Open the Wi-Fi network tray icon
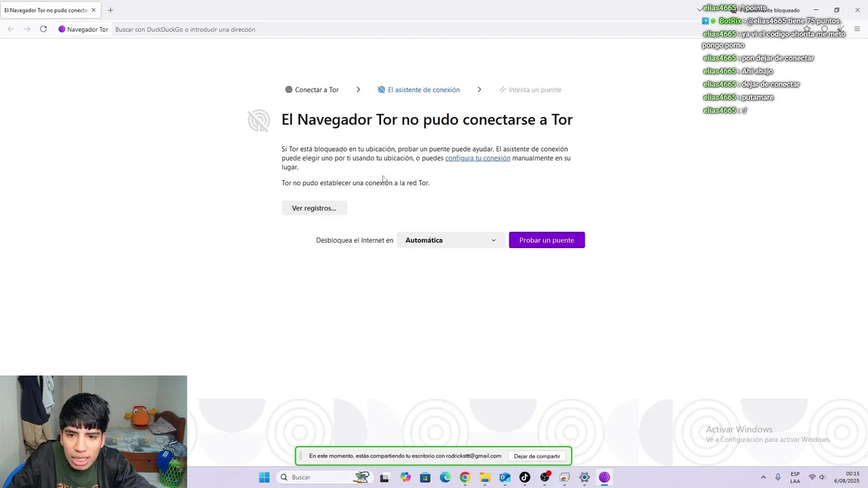The width and height of the screenshot is (868, 488). pos(812,477)
